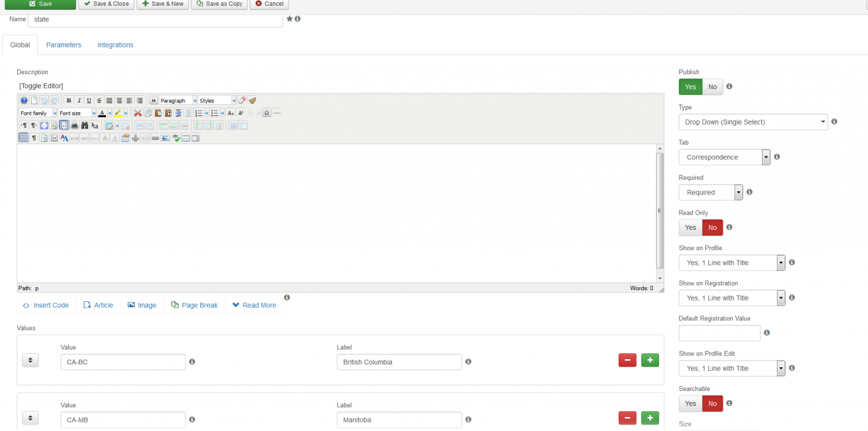The height and width of the screenshot is (431, 868).
Task: Insert a special character with the Omega icon
Action: point(267,113)
